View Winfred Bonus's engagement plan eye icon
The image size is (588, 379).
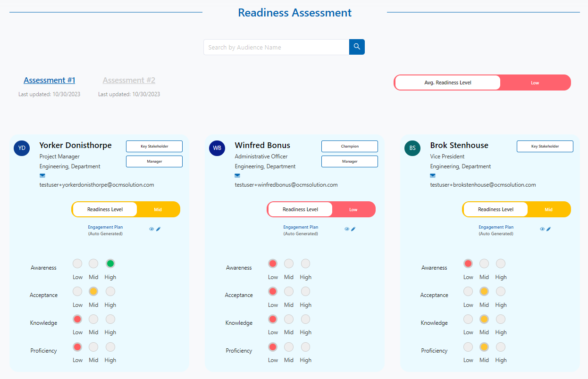(347, 229)
